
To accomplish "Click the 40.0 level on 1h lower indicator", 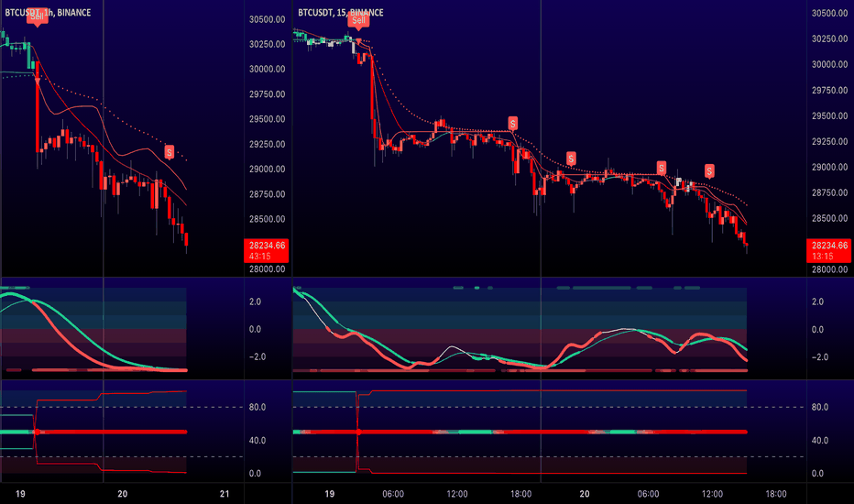I will pyautogui.click(x=257, y=440).
